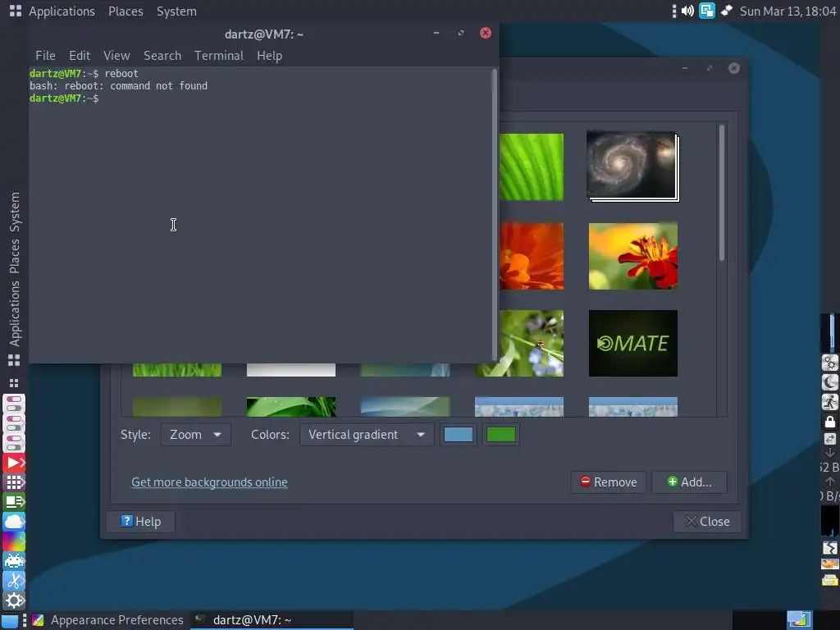Select the MATE logo wallpaper thumbnail
Viewport: 840px width, 630px height.
(x=632, y=343)
